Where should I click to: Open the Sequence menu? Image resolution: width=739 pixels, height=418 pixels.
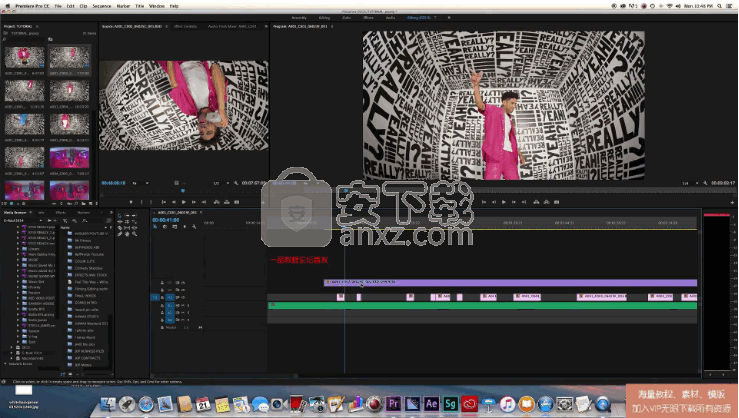pyautogui.click(x=101, y=6)
